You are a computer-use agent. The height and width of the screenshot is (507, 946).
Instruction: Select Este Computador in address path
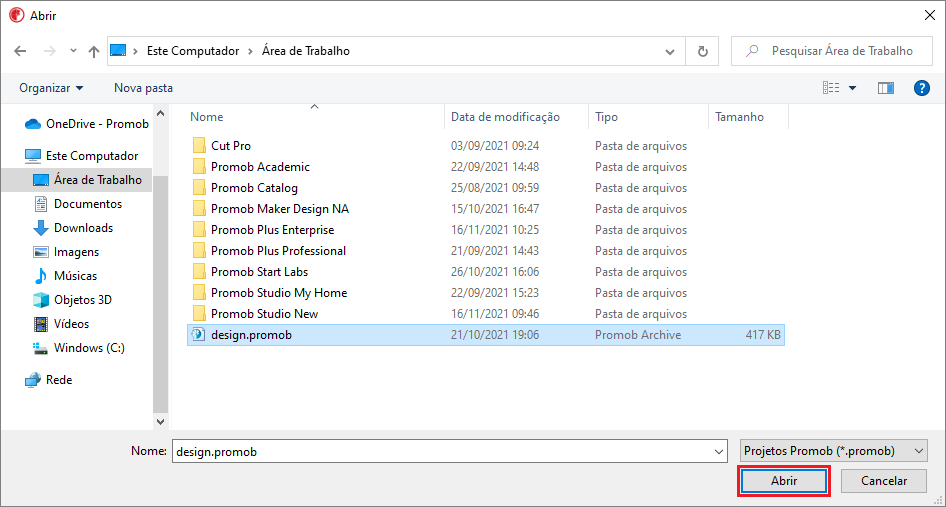[193, 51]
